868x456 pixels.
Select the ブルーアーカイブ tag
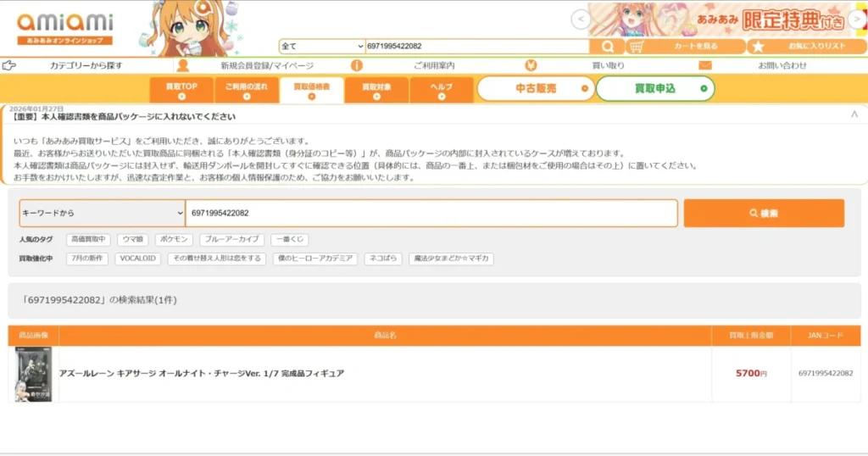(x=232, y=240)
